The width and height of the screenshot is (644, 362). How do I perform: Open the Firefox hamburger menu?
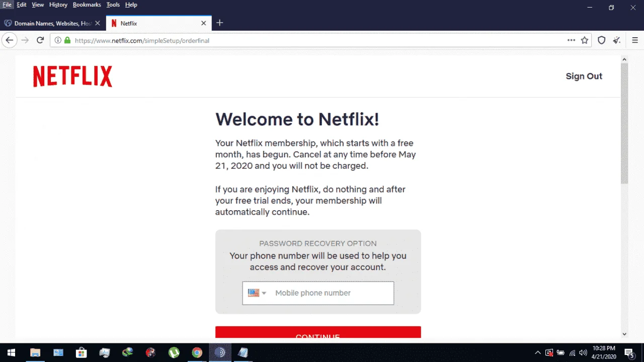(x=634, y=40)
